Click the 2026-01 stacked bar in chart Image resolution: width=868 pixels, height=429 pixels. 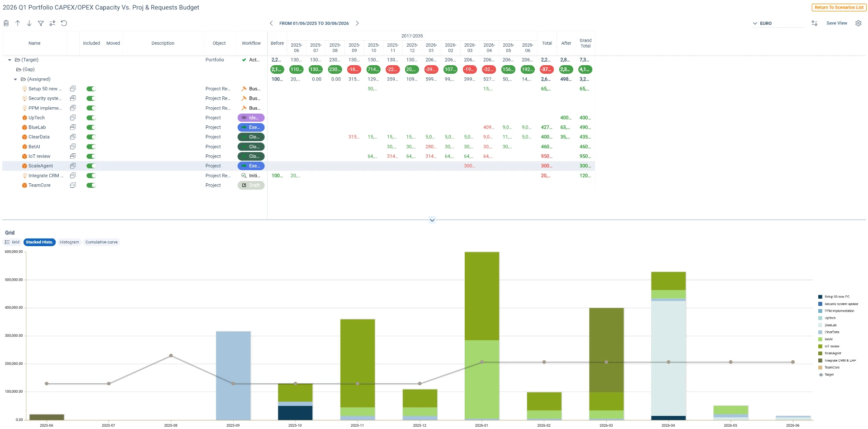pos(482,336)
